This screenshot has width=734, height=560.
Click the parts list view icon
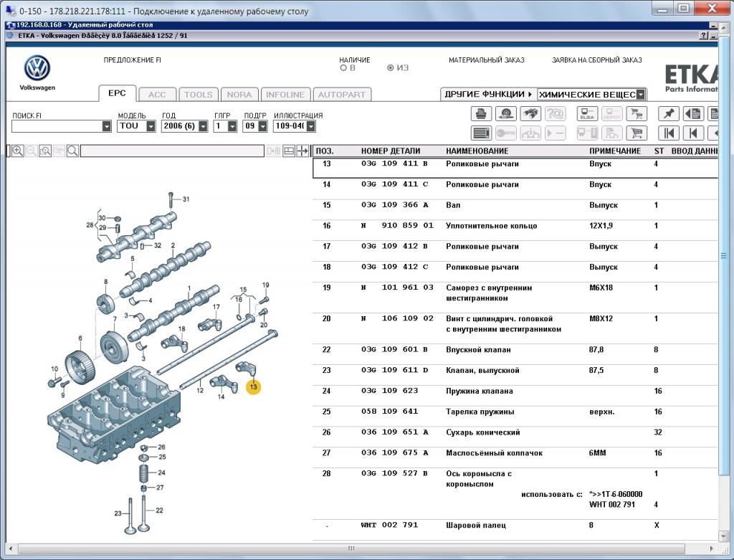coord(481,133)
